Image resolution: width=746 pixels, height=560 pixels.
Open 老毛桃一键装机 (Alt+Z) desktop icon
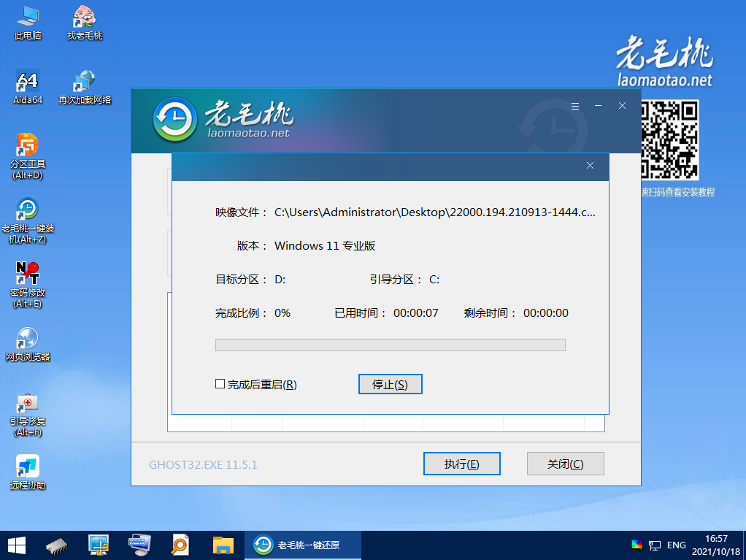(28, 220)
